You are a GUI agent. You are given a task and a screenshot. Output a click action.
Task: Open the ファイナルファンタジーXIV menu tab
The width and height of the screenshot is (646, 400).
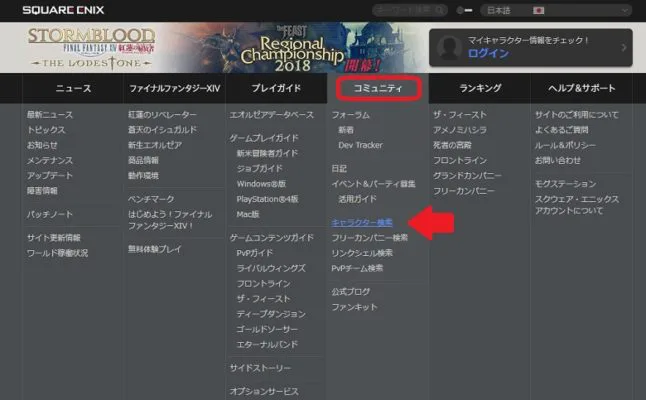coord(175,88)
